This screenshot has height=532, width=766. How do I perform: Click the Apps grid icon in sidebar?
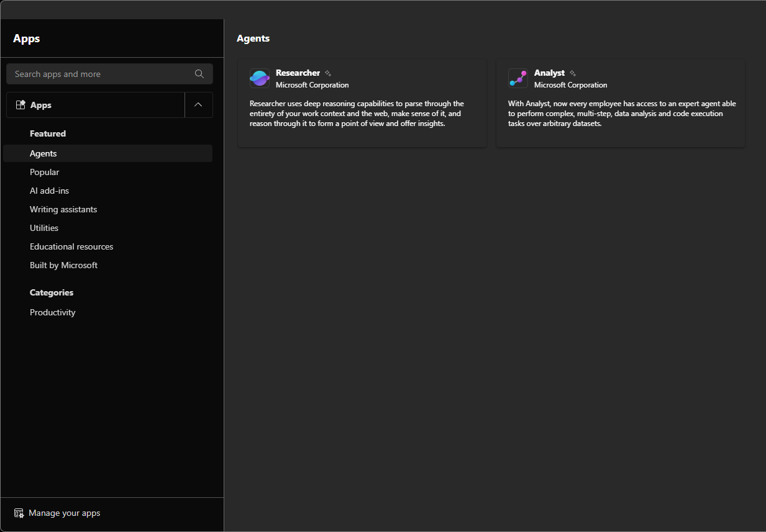click(x=21, y=105)
